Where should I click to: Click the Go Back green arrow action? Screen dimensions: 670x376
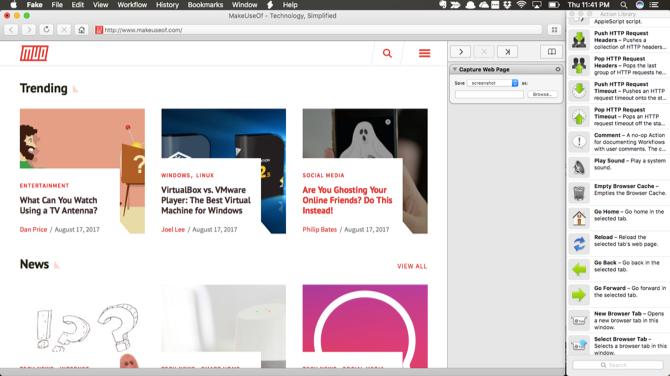click(579, 269)
